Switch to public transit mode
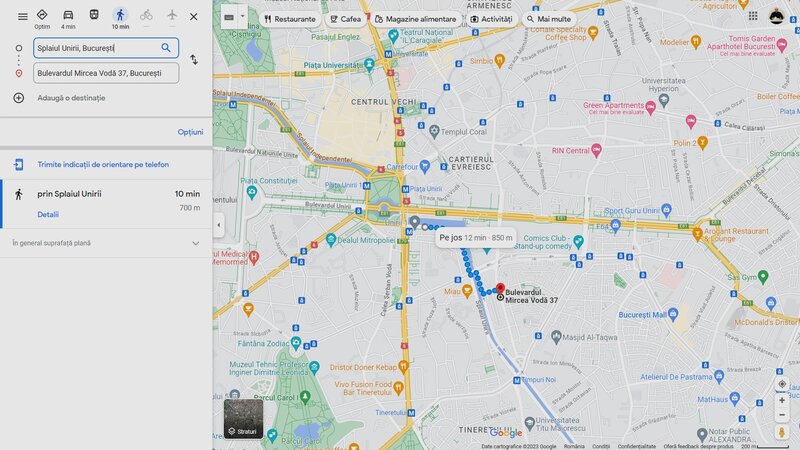 pyautogui.click(x=94, y=15)
